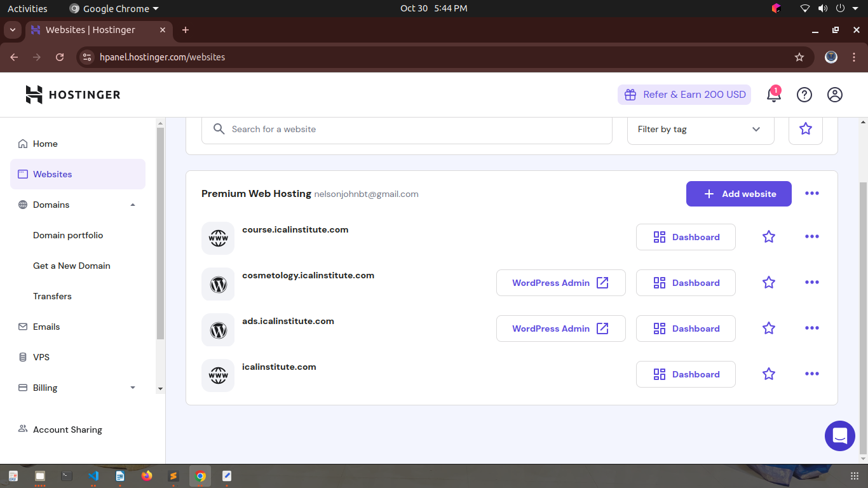The height and width of the screenshot is (488, 868).
Task: Open more options for ads.icalinstitute.com
Action: click(x=812, y=329)
